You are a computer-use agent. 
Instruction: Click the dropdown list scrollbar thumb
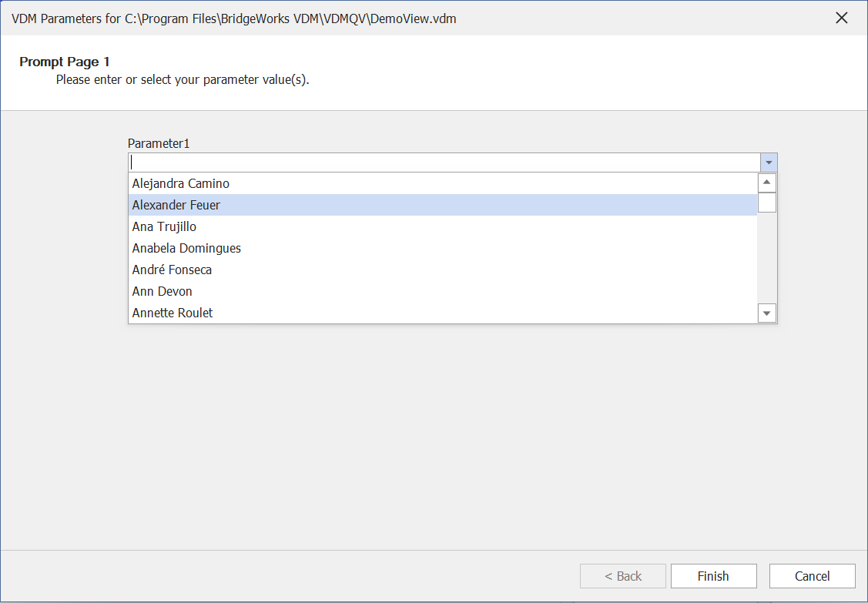766,203
